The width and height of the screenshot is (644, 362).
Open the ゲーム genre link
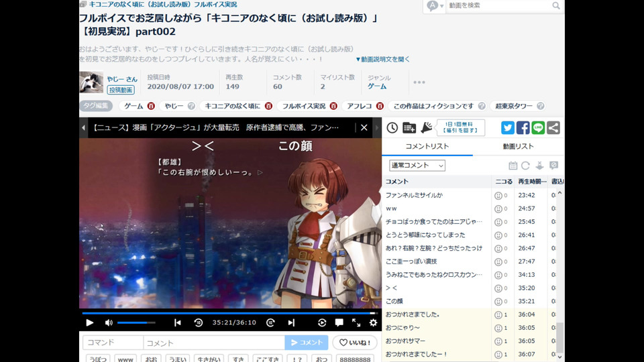tap(376, 86)
